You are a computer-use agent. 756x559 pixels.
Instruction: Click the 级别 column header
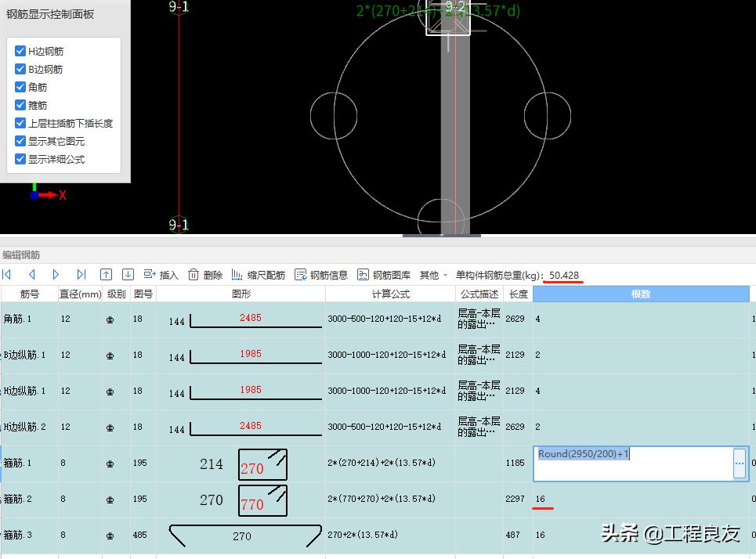coord(116,294)
